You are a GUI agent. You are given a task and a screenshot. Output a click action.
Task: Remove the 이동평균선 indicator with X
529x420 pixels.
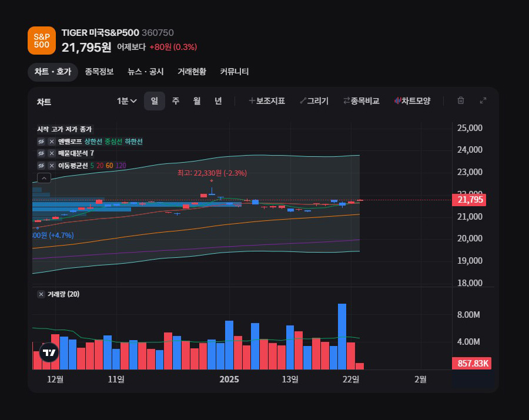click(52, 166)
